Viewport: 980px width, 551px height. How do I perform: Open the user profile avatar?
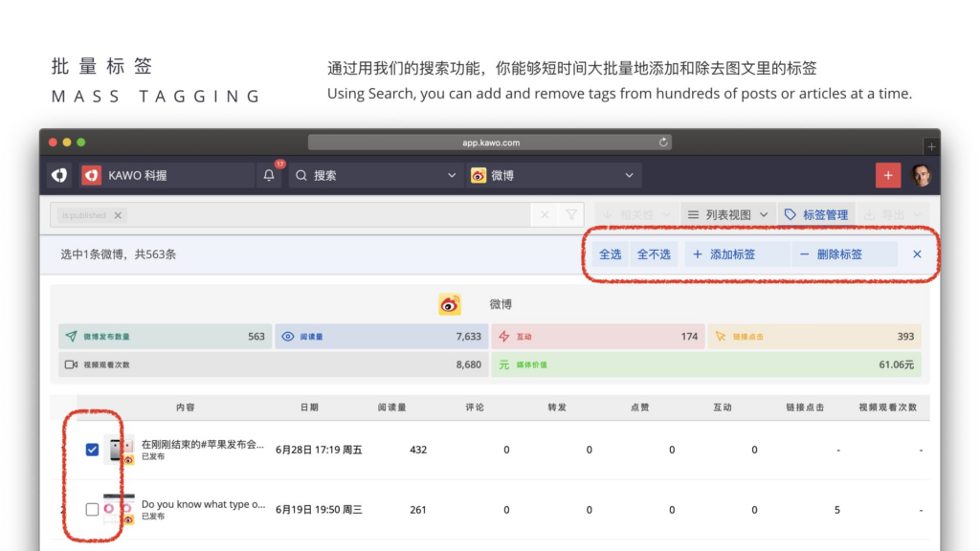pos(920,175)
